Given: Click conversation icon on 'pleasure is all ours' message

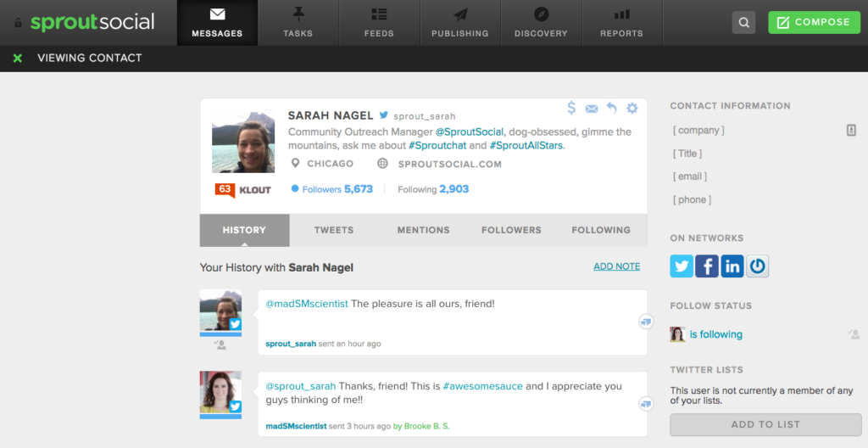Looking at the screenshot, I should pos(646,321).
